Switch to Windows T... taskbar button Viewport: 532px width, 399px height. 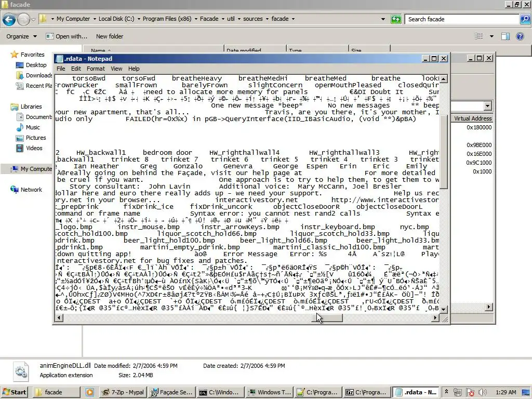(270, 392)
